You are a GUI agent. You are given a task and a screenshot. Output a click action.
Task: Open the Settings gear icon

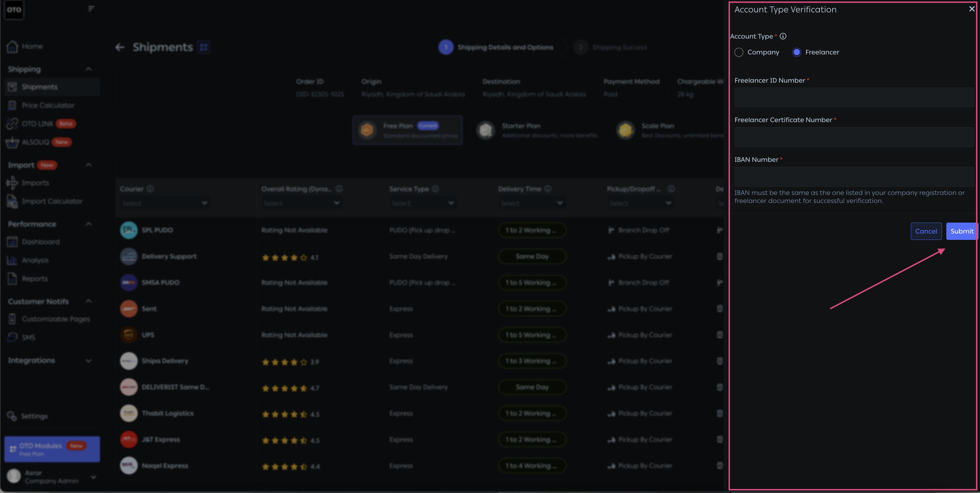tap(12, 416)
